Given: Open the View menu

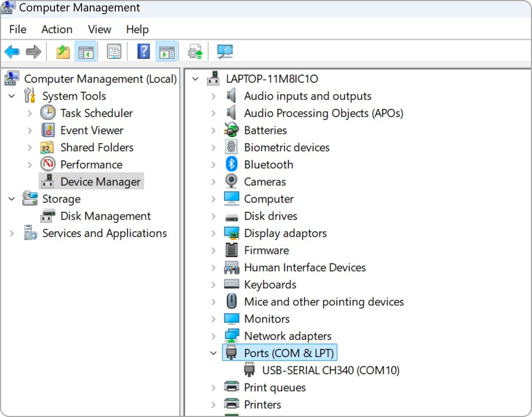Looking at the screenshot, I should pyautogui.click(x=99, y=29).
